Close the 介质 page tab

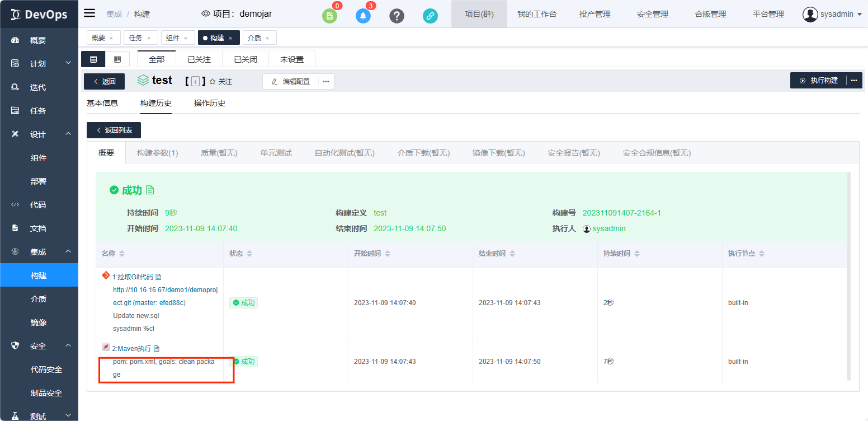pos(267,38)
